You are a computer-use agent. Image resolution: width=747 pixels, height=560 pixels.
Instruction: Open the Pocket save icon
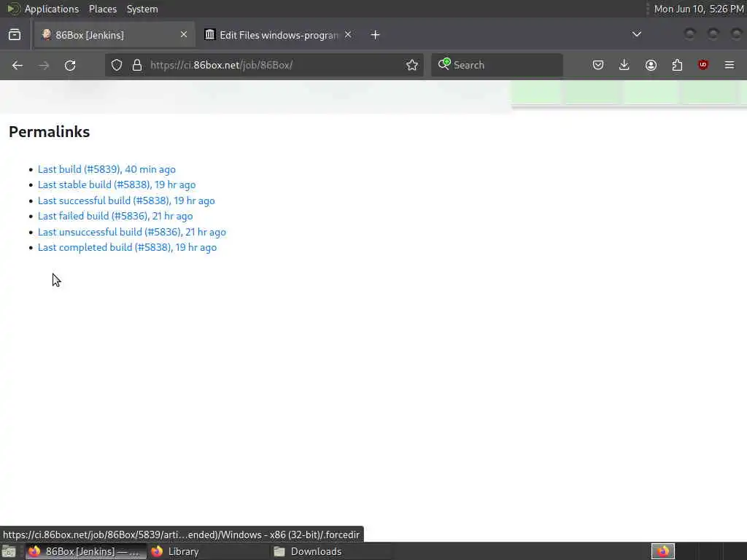coord(598,65)
